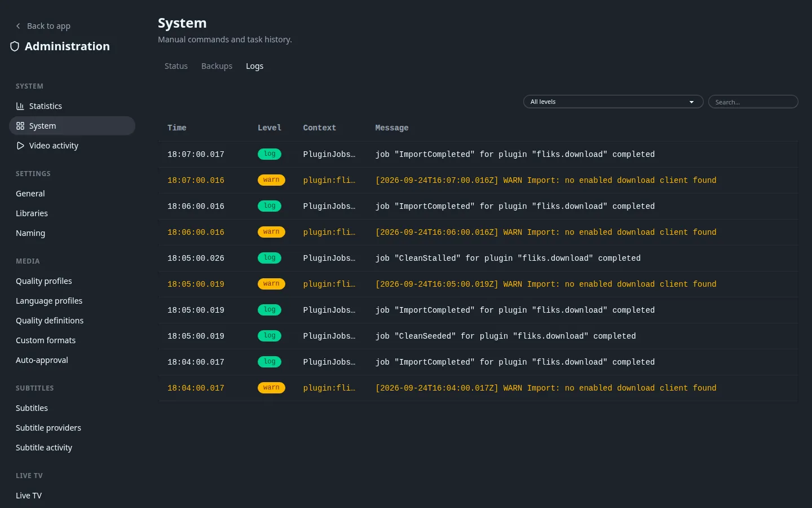This screenshot has height=508, width=812.
Task: Select the Logs tab
Action: pyautogui.click(x=254, y=66)
